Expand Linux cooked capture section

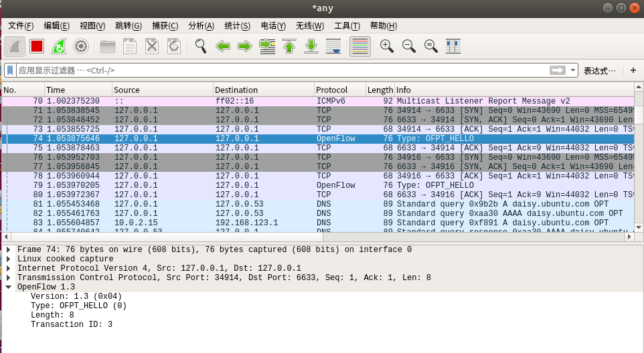(8, 259)
